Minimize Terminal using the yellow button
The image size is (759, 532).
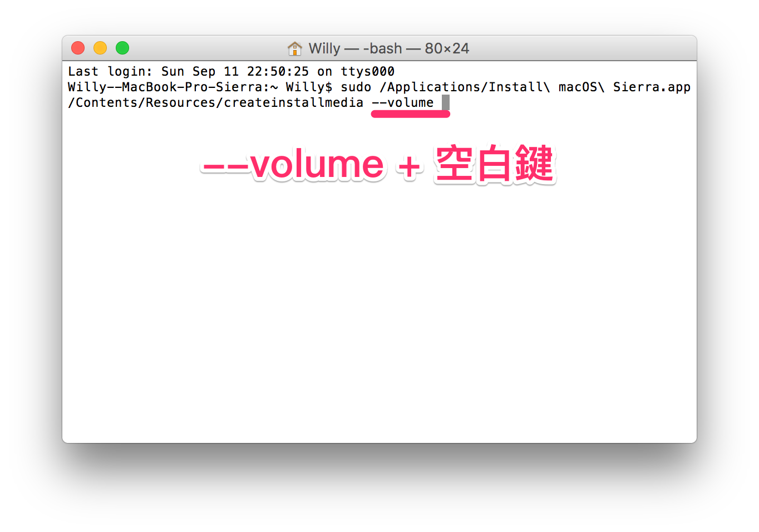100,48
